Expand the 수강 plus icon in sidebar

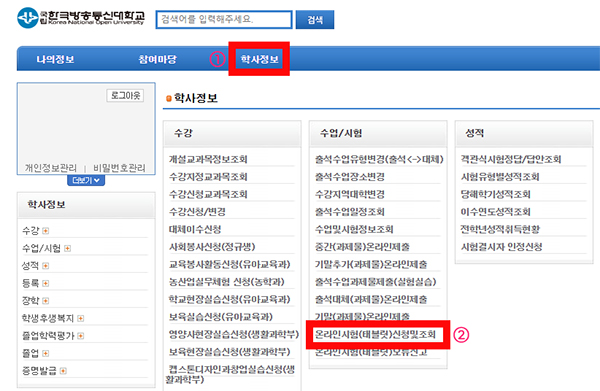click(x=46, y=231)
